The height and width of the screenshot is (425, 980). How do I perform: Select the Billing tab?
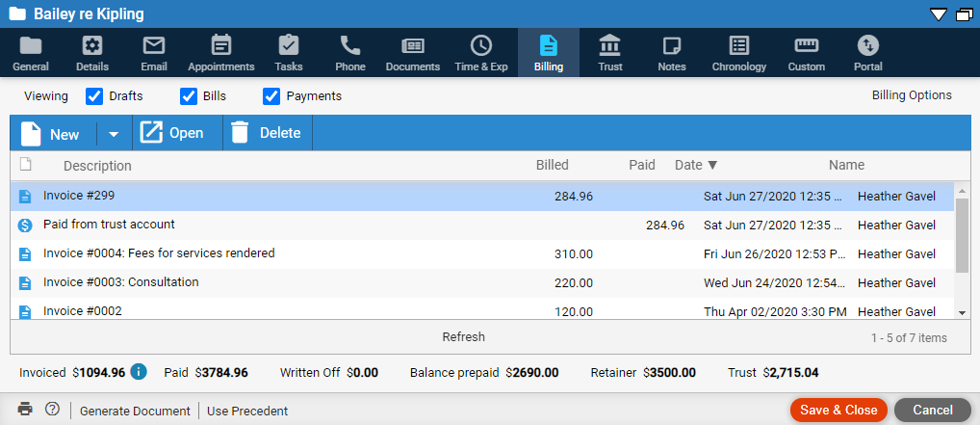click(548, 53)
